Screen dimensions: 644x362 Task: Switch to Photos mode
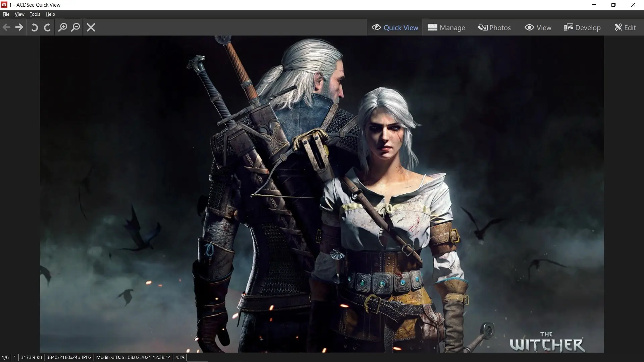[x=494, y=27]
